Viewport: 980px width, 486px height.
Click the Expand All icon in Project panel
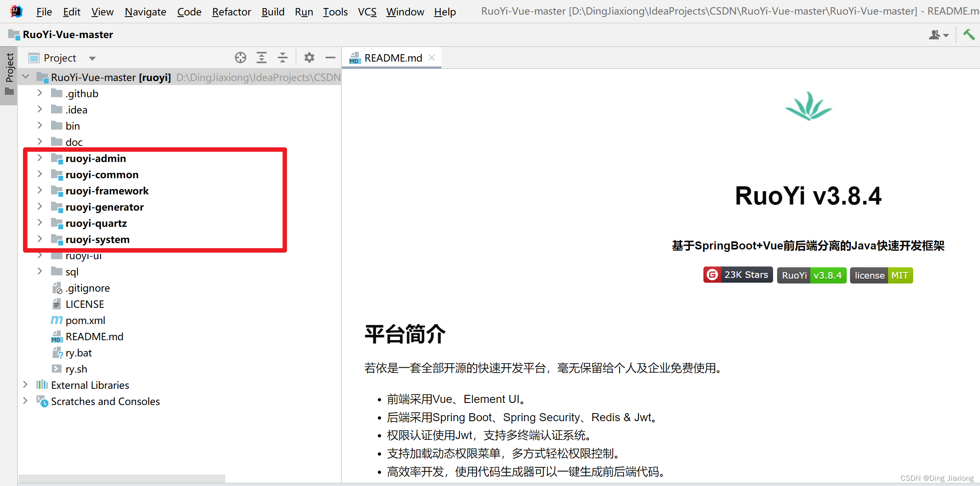(262, 58)
